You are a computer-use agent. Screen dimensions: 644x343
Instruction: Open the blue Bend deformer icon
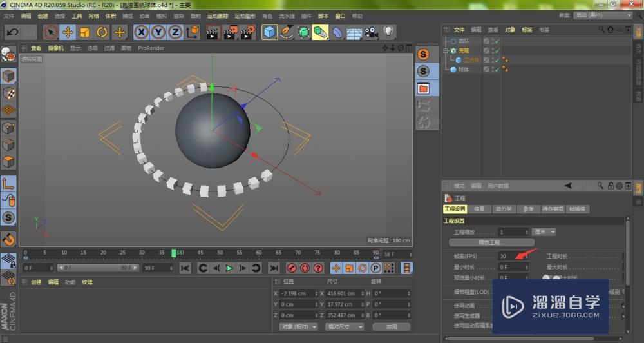point(337,32)
